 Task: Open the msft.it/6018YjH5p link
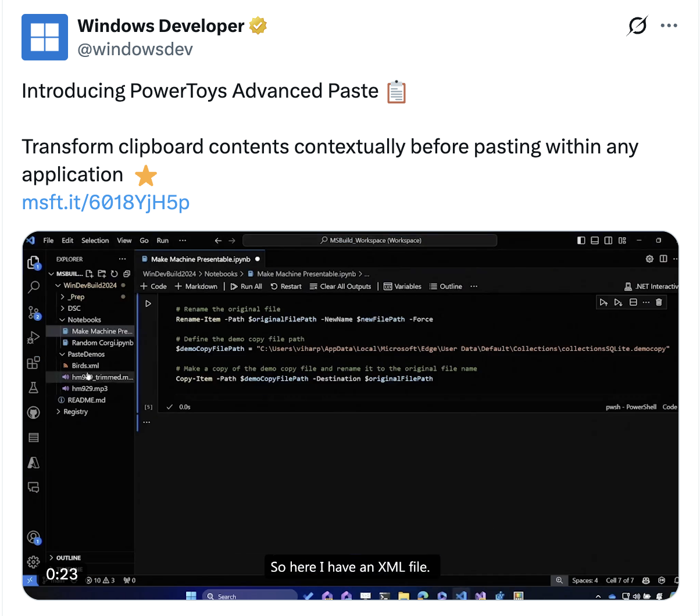106,202
